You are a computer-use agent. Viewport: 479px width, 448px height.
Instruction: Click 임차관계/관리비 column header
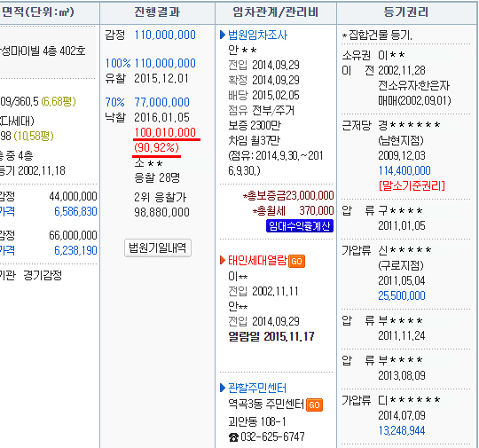point(276,12)
